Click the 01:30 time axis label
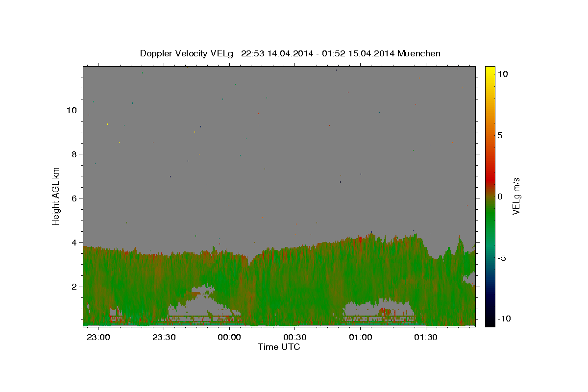 [x=426, y=337]
